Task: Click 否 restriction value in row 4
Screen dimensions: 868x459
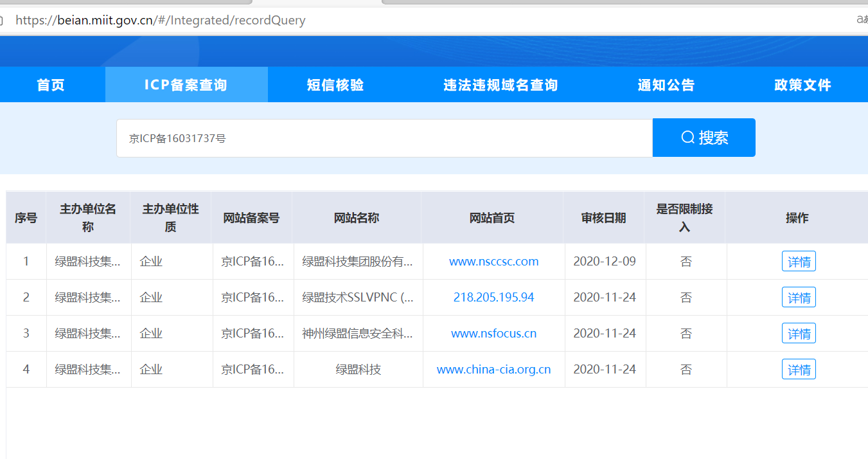Action: [686, 370]
